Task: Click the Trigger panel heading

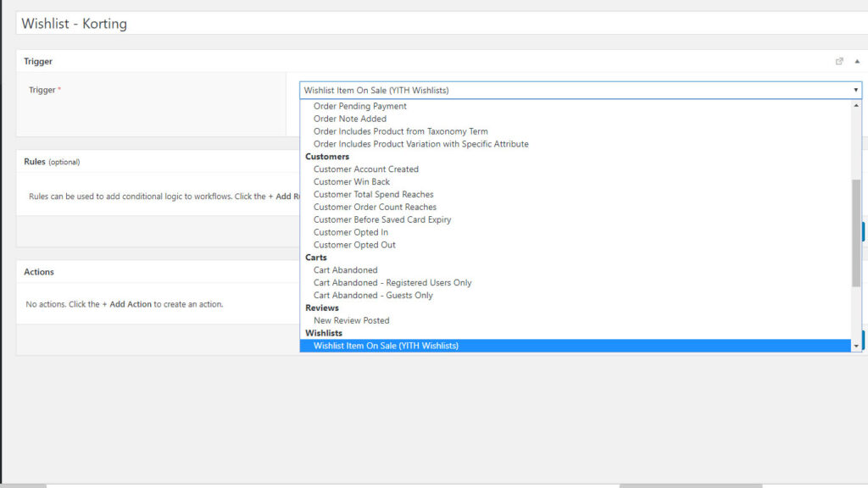Action: [38, 61]
